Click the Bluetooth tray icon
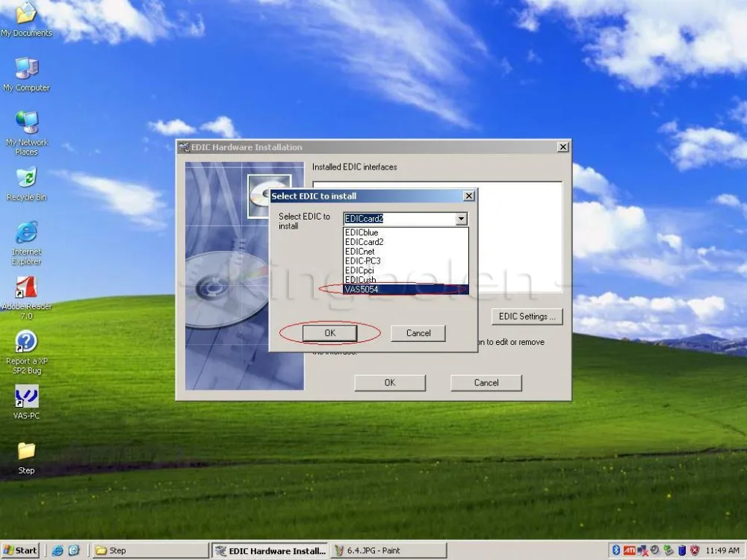 (616, 550)
